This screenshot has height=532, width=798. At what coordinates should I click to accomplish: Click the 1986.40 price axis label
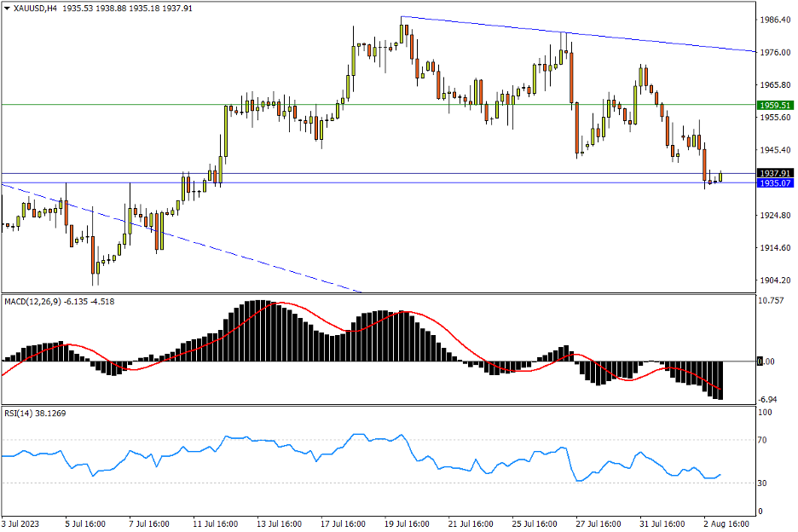click(775, 20)
